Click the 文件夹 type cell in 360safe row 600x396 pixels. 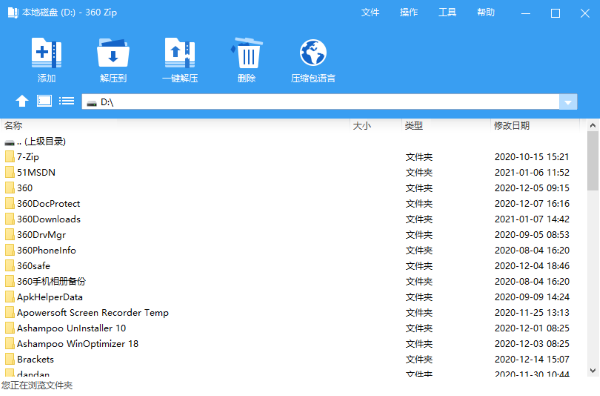419,266
